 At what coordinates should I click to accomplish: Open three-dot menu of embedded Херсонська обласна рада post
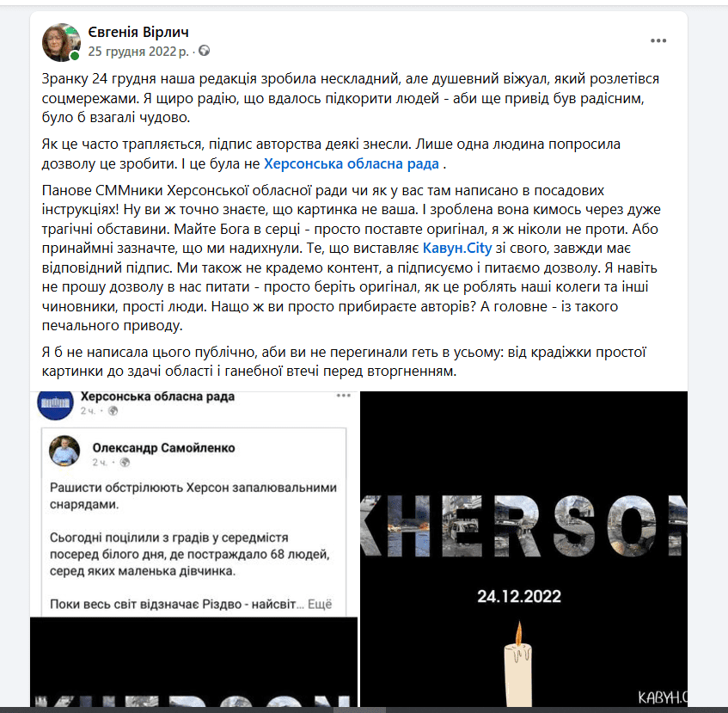pos(343,396)
